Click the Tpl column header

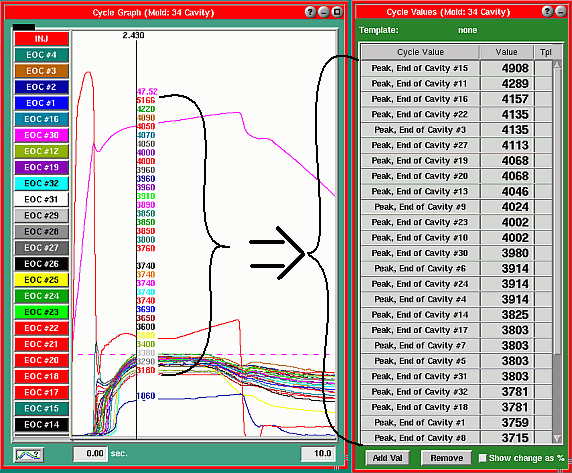pyautogui.click(x=546, y=52)
